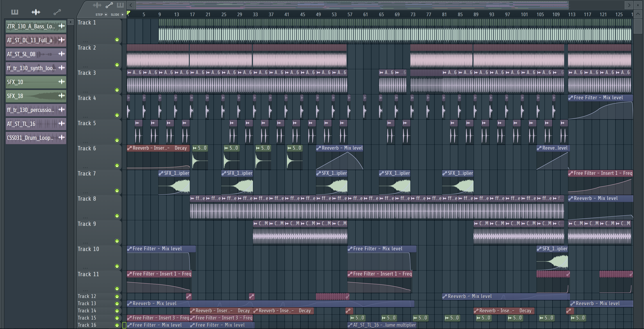The image size is (644, 329).
Task: Mute Track 3 with its green LED
Action: click(x=117, y=90)
